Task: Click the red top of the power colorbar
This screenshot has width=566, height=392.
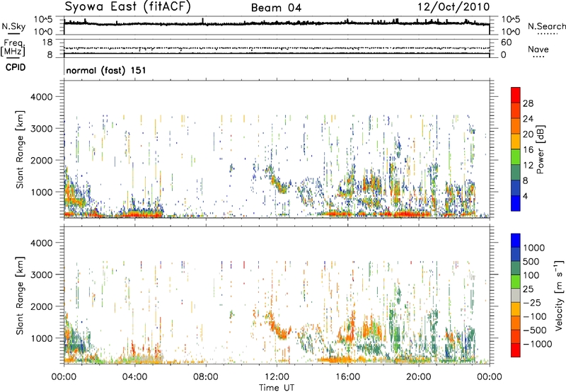Action: (516, 95)
